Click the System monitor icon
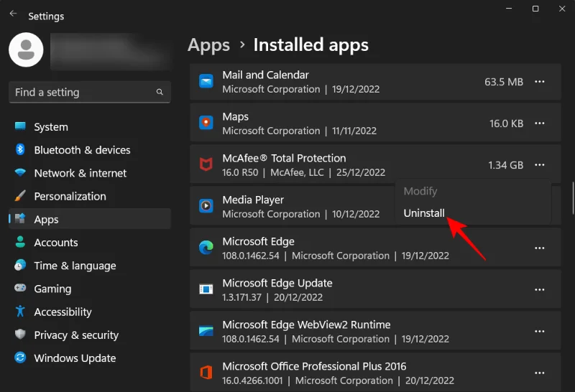Image resolution: width=575 pixels, height=392 pixels. pos(20,126)
